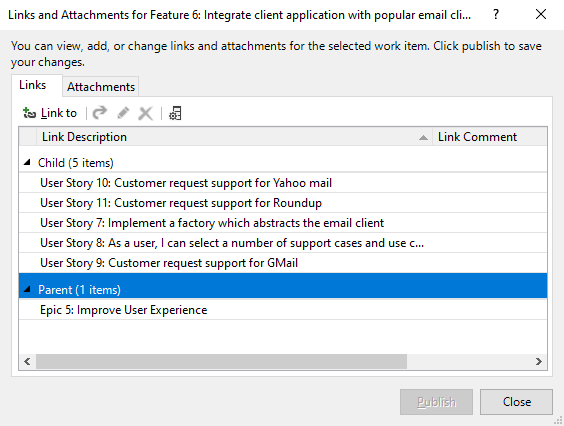Click the open linked item arrow icon
The image size is (564, 426).
pyautogui.click(x=100, y=113)
